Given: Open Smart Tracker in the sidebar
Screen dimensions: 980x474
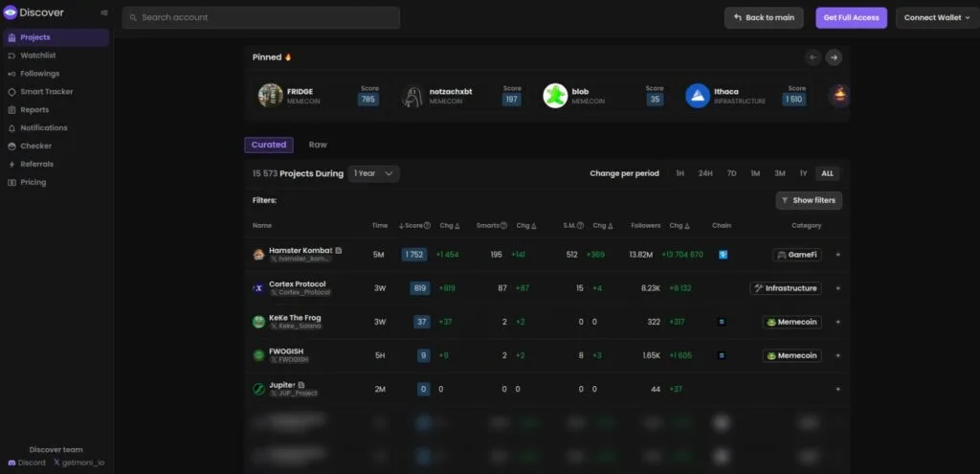Looking at the screenshot, I should pyautogui.click(x=56, y=92).
